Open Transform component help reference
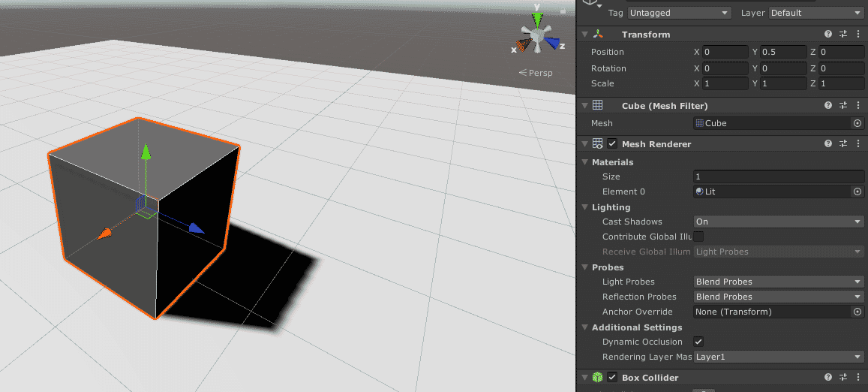This screenshot has height=392, width=868. click(x=828, y=35)
